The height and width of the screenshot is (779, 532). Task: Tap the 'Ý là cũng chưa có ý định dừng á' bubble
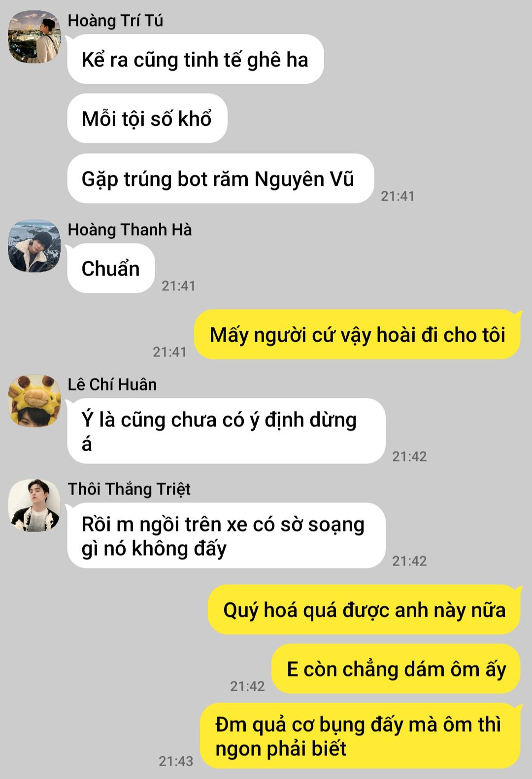tap(226, 431)
